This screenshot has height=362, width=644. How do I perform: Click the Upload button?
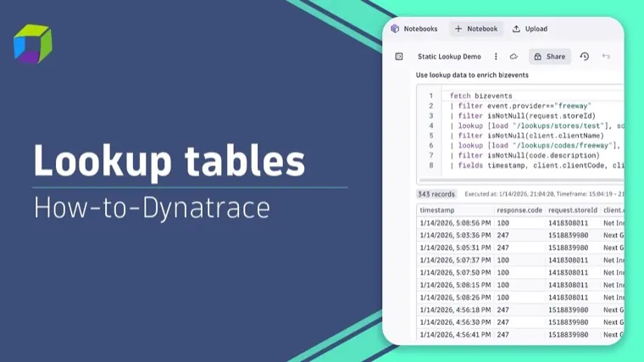530,29
